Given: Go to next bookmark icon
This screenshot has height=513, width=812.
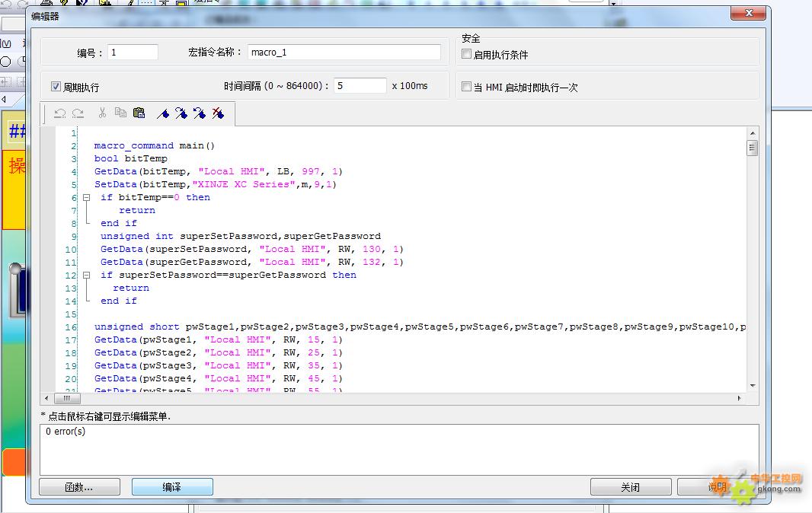Looking at the screenshot, I should 181,113.
